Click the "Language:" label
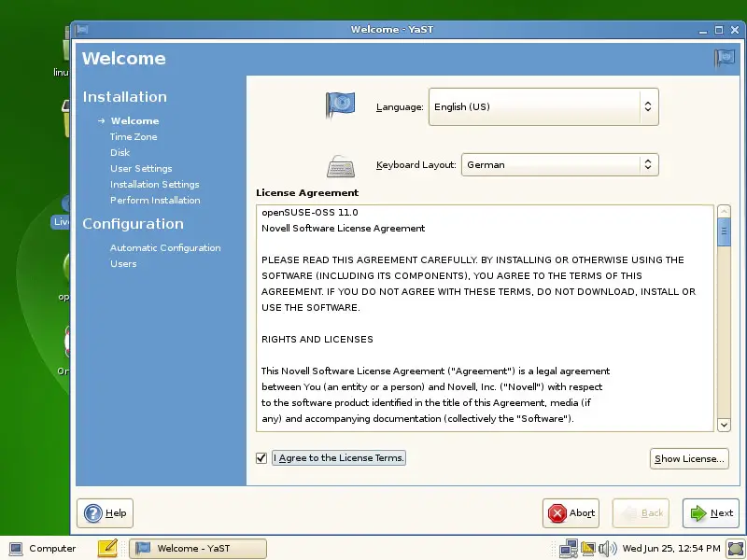The image size is (747, 560). [400, 107]
